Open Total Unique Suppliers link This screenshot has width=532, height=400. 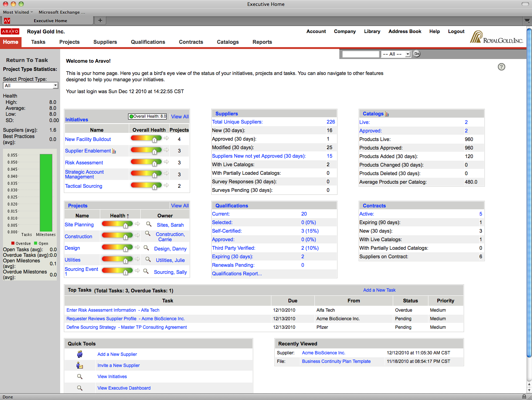pos(237,122)
